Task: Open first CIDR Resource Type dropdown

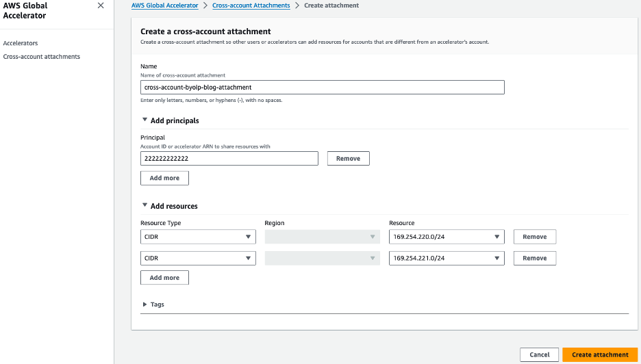Action: click(x=198, y=237)
